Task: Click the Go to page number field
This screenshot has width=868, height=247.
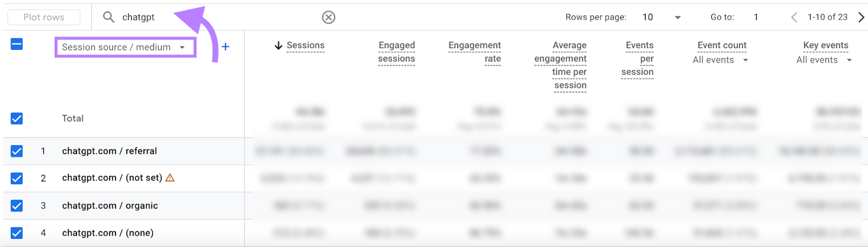Action: point(756,17)
